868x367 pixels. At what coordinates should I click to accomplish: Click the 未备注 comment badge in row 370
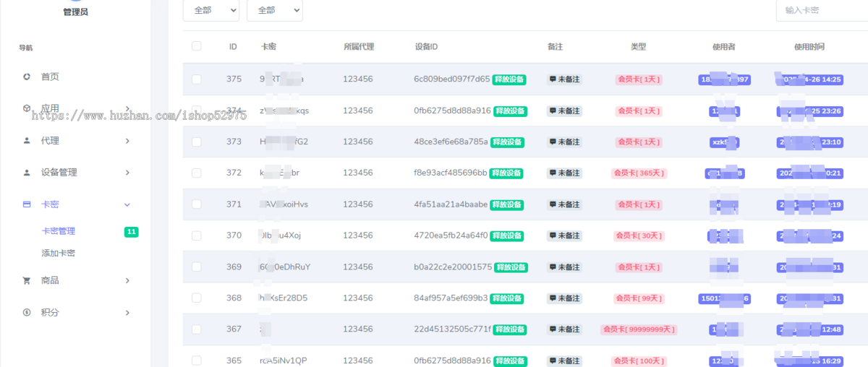click(564, 236)
